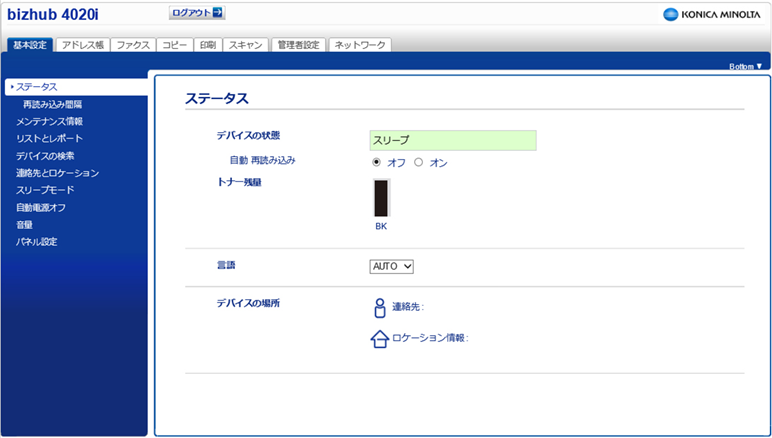Open the 管理者設定 tab

point(297,45)
